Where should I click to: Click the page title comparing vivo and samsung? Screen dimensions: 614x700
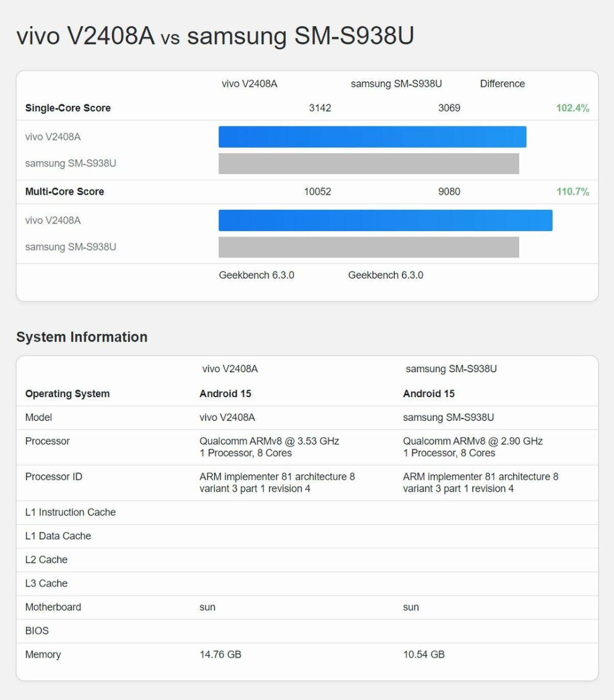(215, 36)
